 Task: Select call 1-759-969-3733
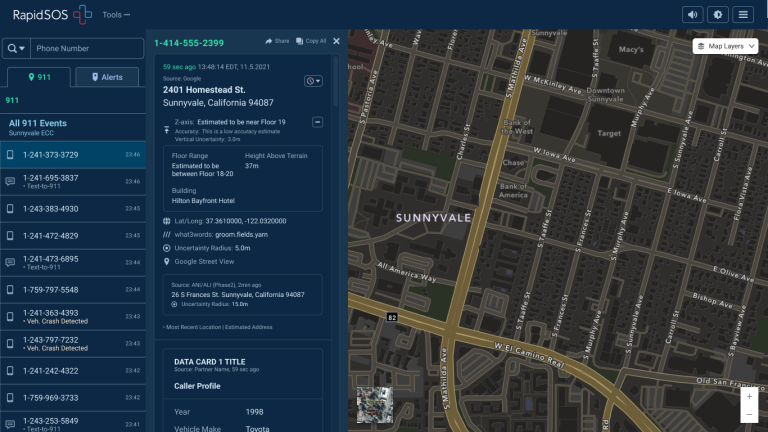coord(73,398)
